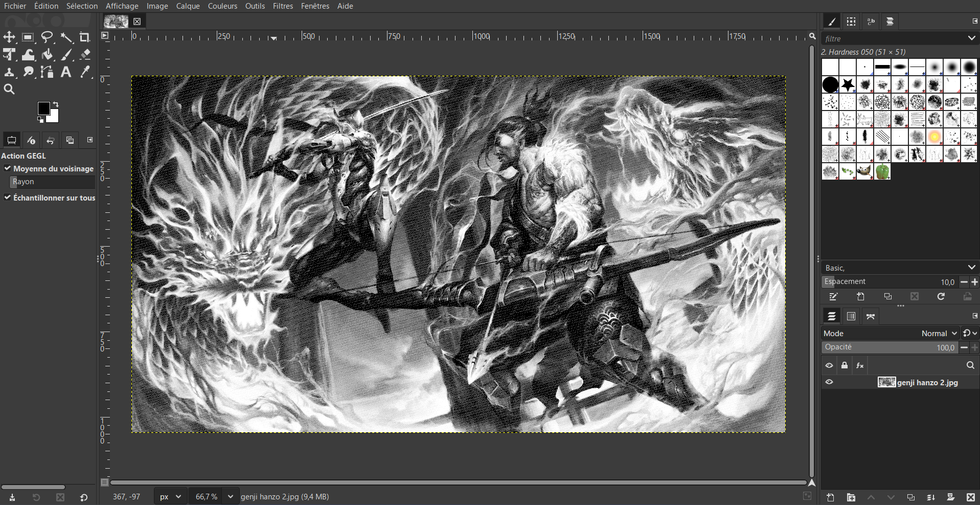Switch to the Brushes tab
This screenshot has height=505, width=980.
pyautogui.click(x=832, y=21)
